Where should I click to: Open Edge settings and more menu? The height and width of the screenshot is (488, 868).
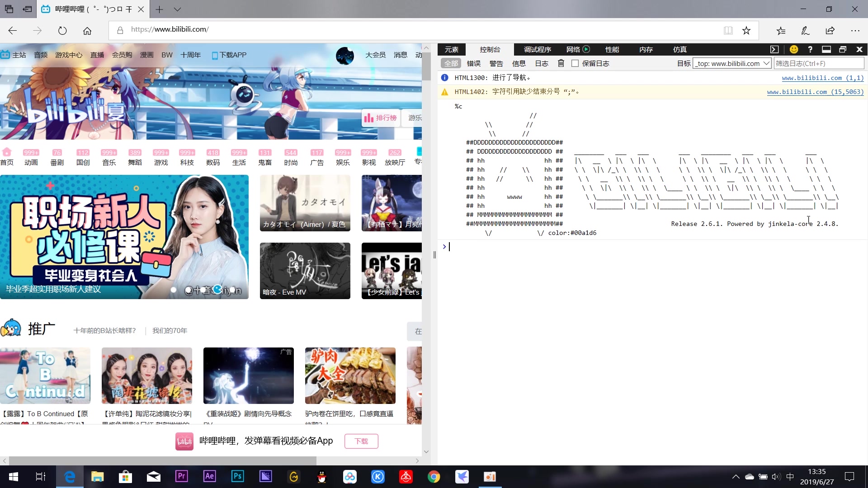tap(855, 31)
